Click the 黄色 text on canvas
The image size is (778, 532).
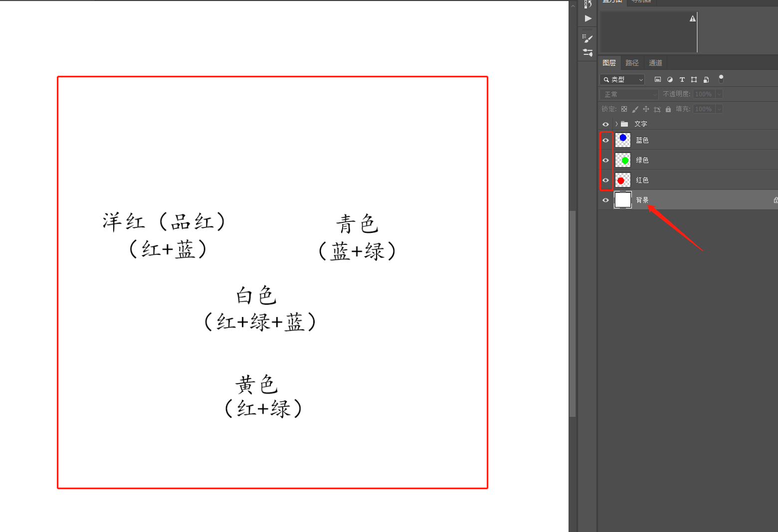point(256,384)
